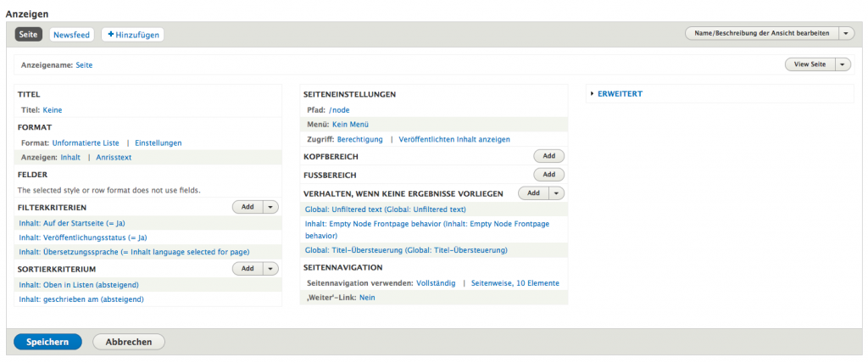Click Add for Verhalten, wenn keine Ergebnisse vorliegen

[x=534, y=193]
